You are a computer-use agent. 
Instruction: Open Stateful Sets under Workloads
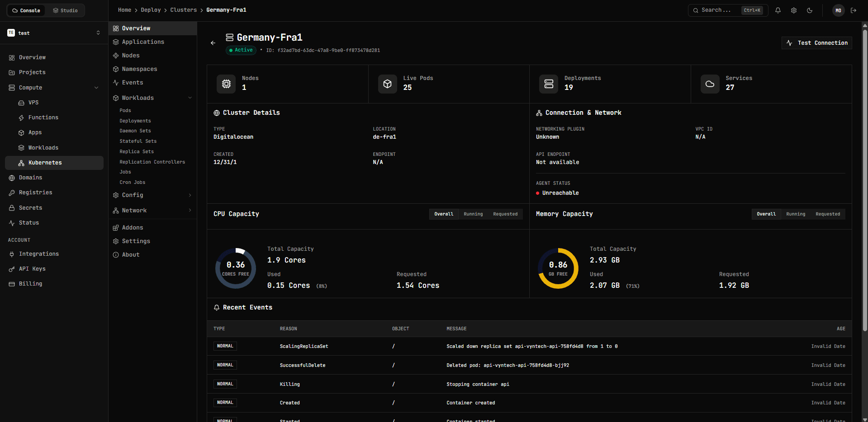click(x=138, y=141)
